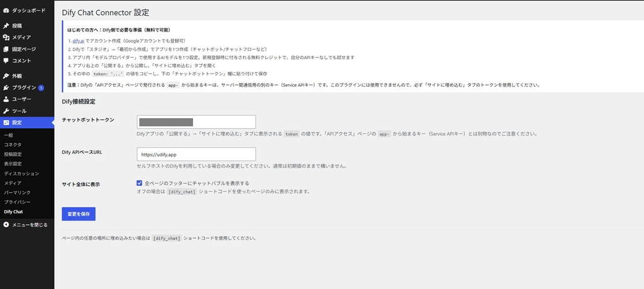644x289 pixels.
Task: Go to ディスカッション settings submenu
Action: point(21,173)
